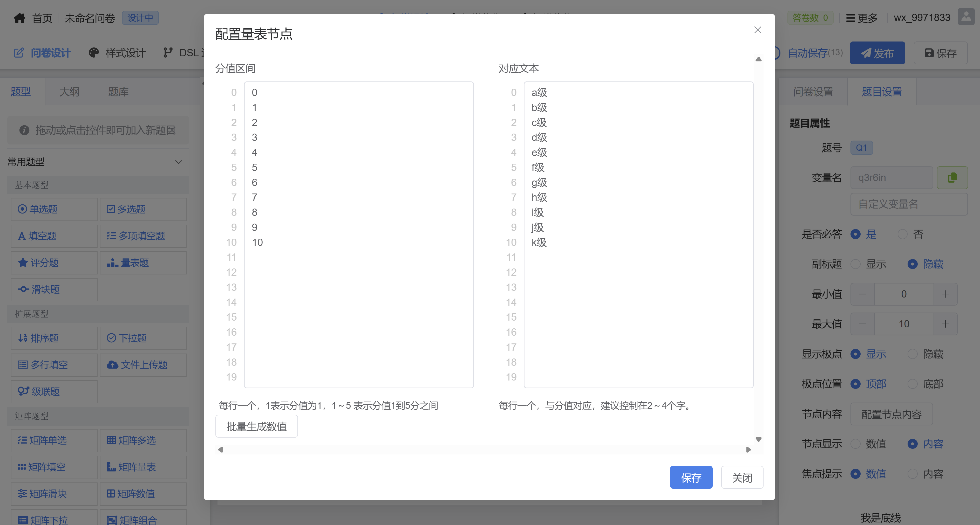Click the home icon in header
The image size is (980, 525).
(x=20, y=18)
